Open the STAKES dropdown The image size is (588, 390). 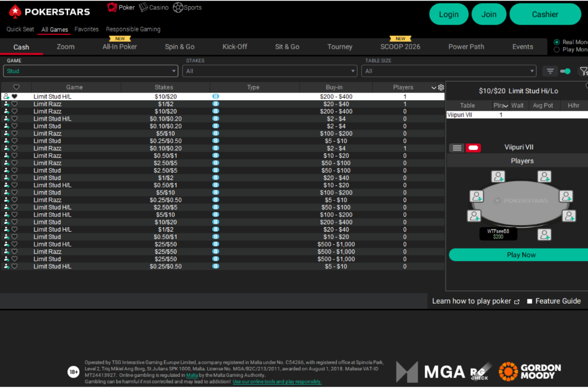coord(270,71)
